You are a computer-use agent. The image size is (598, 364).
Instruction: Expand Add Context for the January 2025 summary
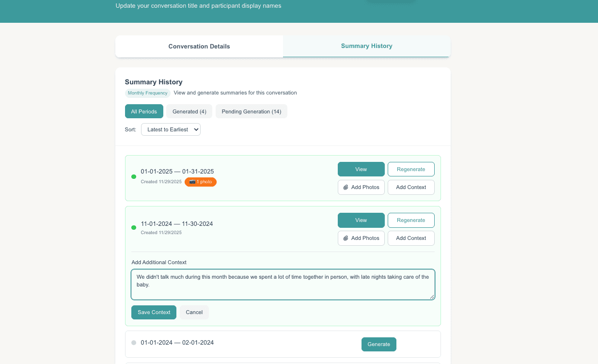tap(411, 187)
